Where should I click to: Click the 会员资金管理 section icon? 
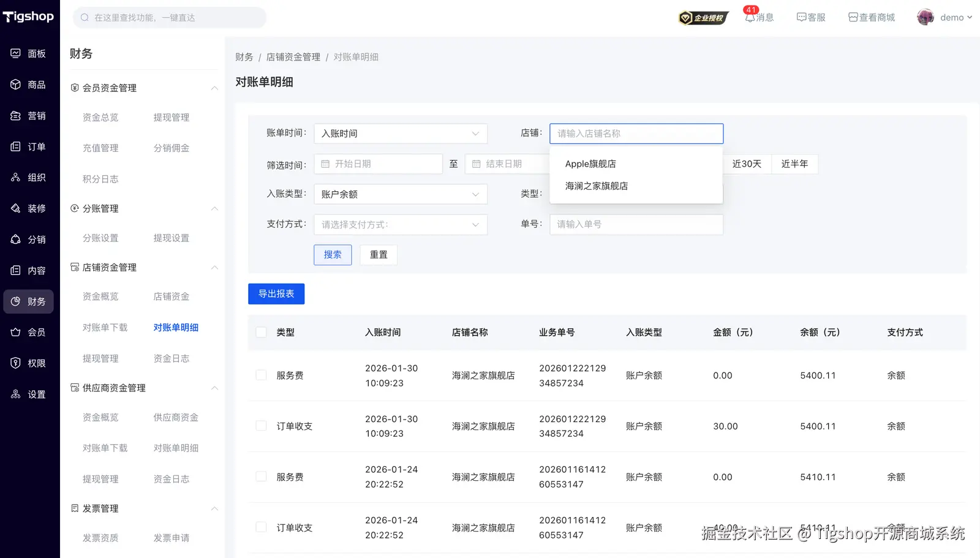pyautogui.click(x=75, y=88)
